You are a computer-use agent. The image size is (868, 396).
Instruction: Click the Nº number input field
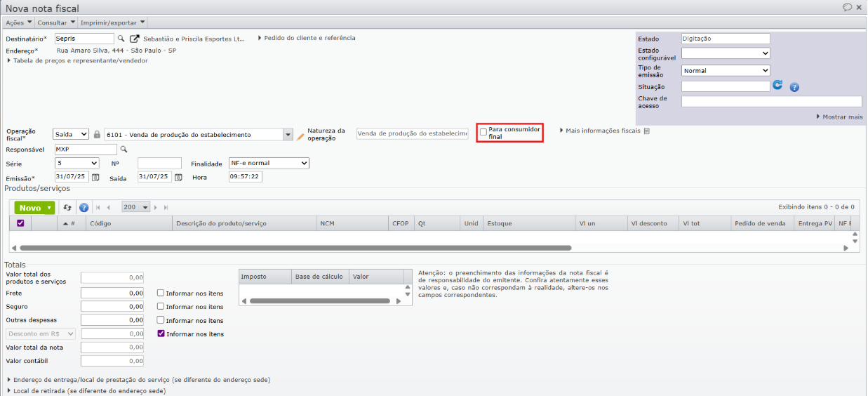[x=159, y=163]
